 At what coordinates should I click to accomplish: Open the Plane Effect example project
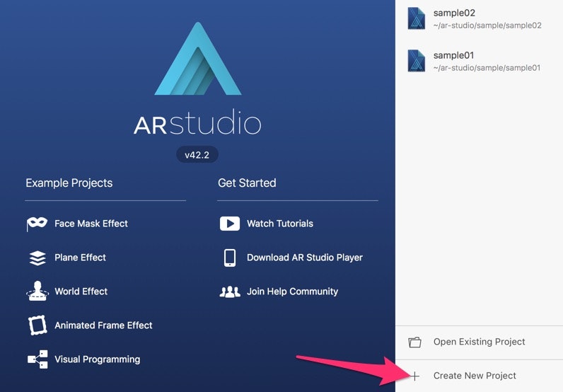pyautogui.click(x=80, y=258)
